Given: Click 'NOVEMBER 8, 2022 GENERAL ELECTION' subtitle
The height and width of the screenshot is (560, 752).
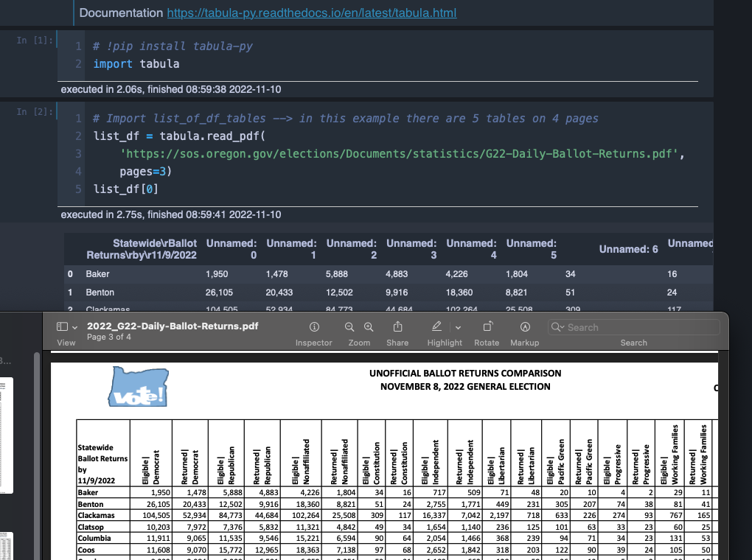Looking at the screenshot, I should 465,387.
